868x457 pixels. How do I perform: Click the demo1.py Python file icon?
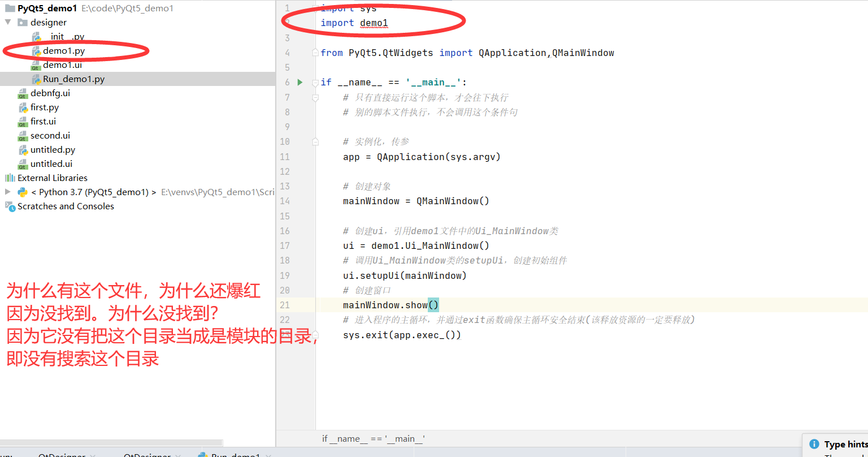point(37,51)
